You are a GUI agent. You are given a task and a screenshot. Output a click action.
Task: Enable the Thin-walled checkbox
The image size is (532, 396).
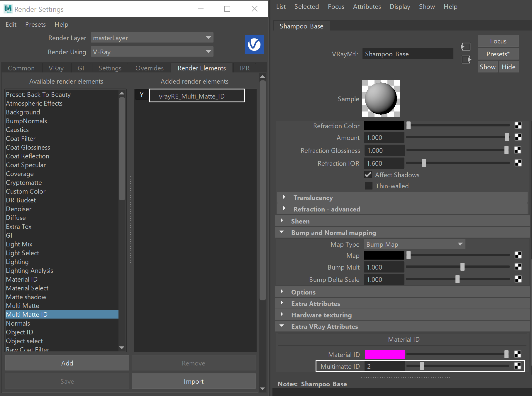tap(368, 186)
